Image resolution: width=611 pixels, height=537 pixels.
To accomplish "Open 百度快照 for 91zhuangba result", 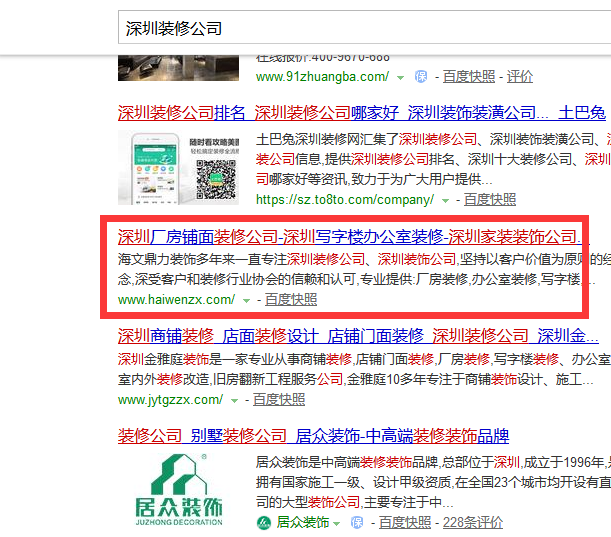I will 469,77.
